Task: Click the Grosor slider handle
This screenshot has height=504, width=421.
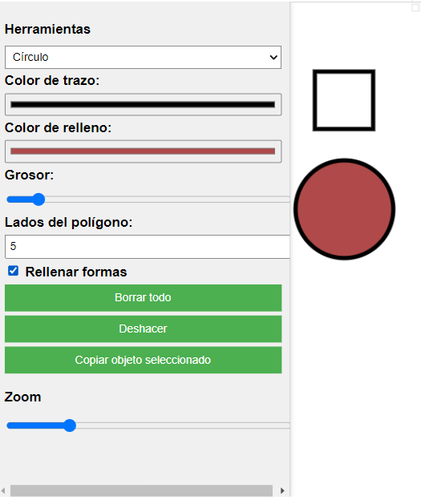Action: click(x=39, y=200)
